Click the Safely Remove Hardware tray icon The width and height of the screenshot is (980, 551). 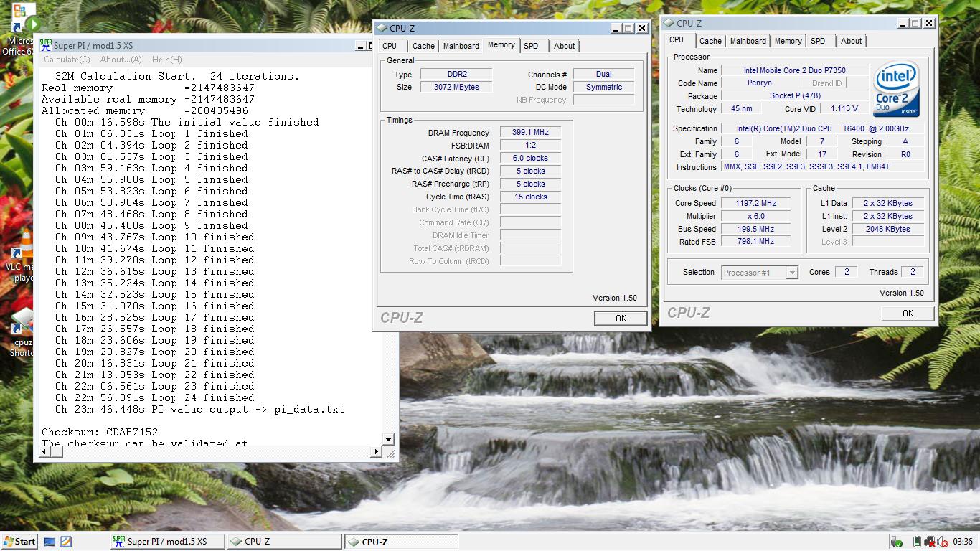(897, 542)
